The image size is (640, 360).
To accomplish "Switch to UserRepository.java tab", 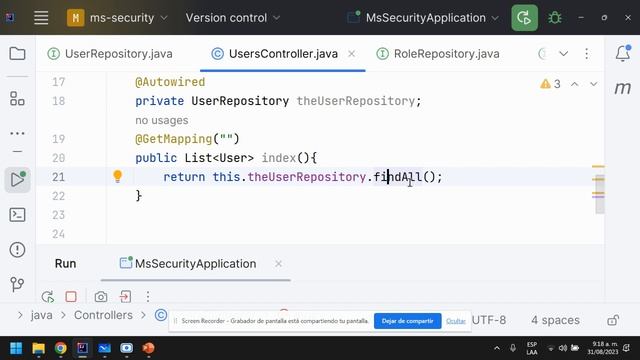I will click(x=110, y=54).
